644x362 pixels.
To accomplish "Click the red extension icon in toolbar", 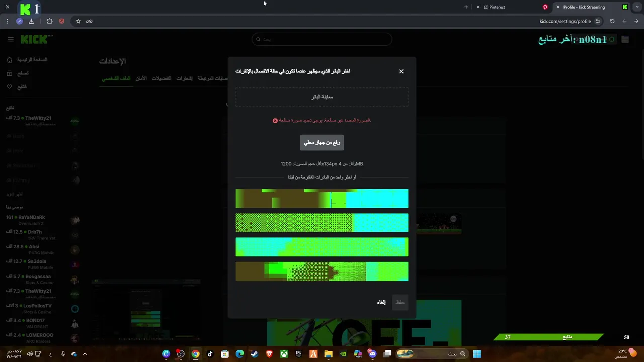I will 61,21.
